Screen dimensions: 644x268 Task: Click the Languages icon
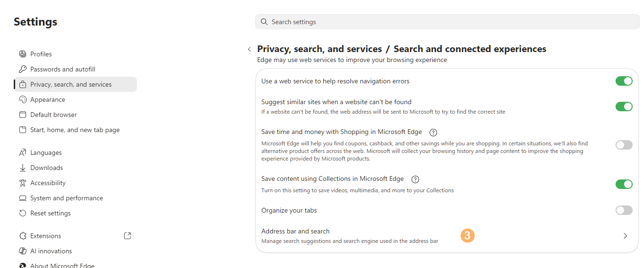click(22, 152)
